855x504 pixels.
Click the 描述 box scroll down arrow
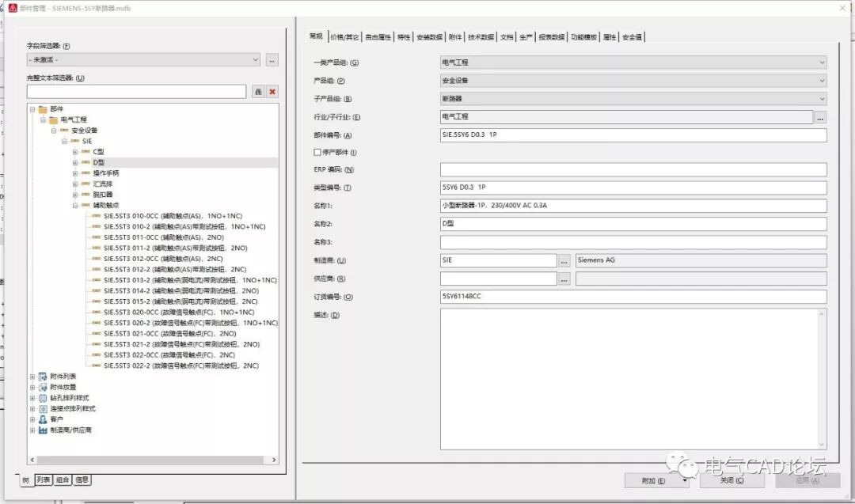(822, 445)
